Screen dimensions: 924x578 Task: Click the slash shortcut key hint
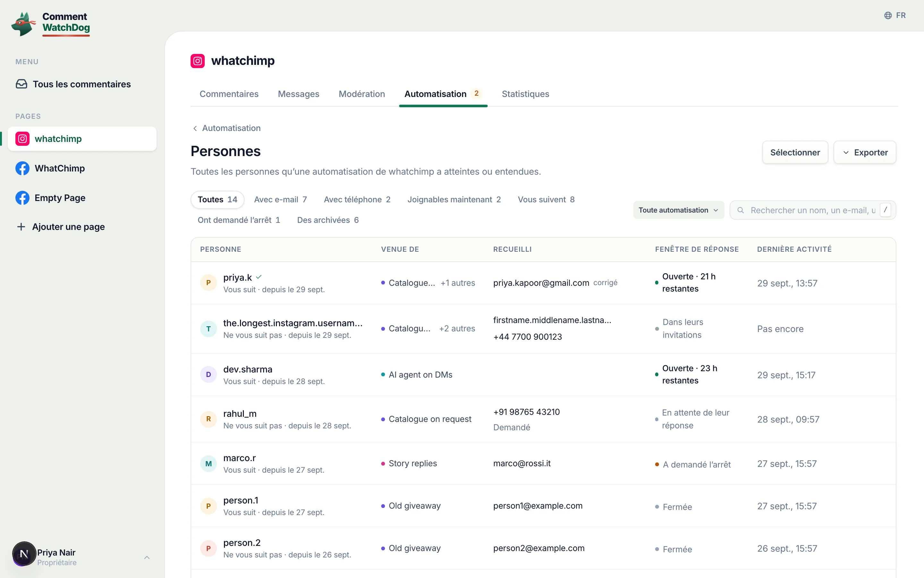point(885,210)
